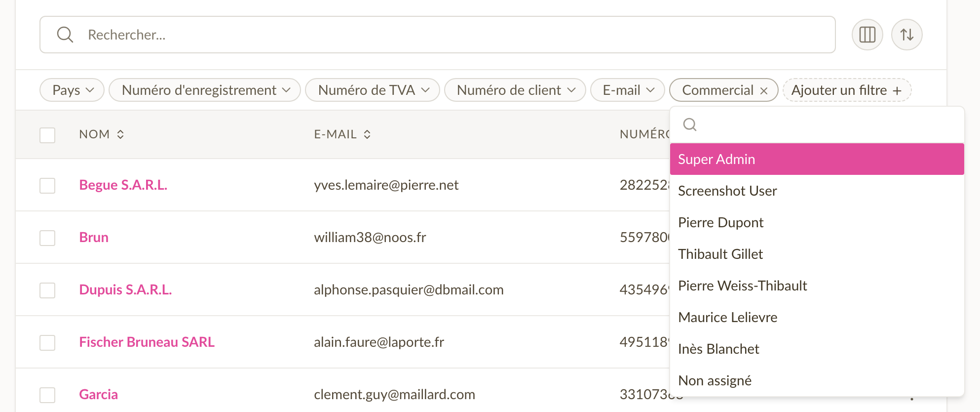Viewport: 980px width, 412px height.
Task: Check the Fischer Bruneau SARL row checkbox
Action: click(47, 342)
